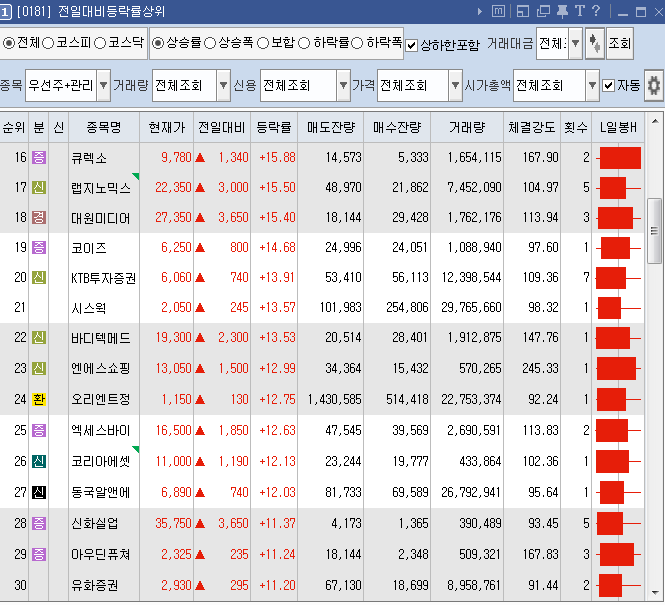Sort by the 거래량 column header
Screen dimensions: 665x605
(x=467, y=127)
